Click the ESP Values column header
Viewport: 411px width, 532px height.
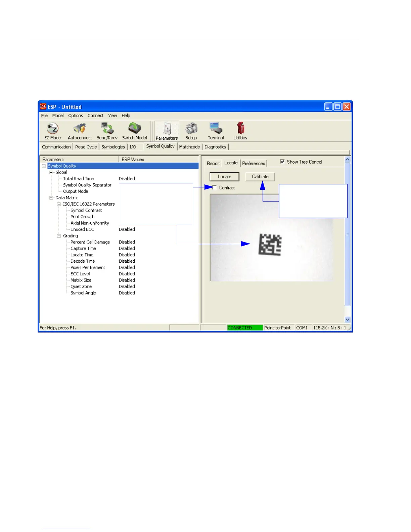click(158, 160)
